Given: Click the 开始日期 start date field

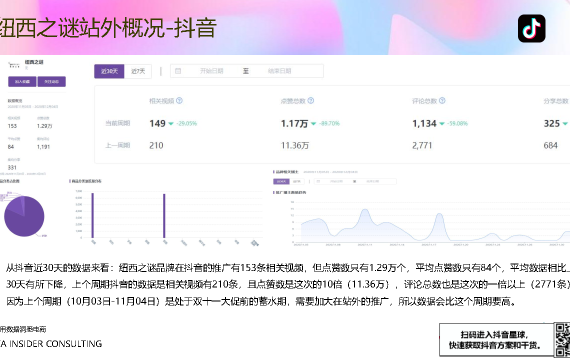Looking at the screenshot, I should [x=211, y=71].
